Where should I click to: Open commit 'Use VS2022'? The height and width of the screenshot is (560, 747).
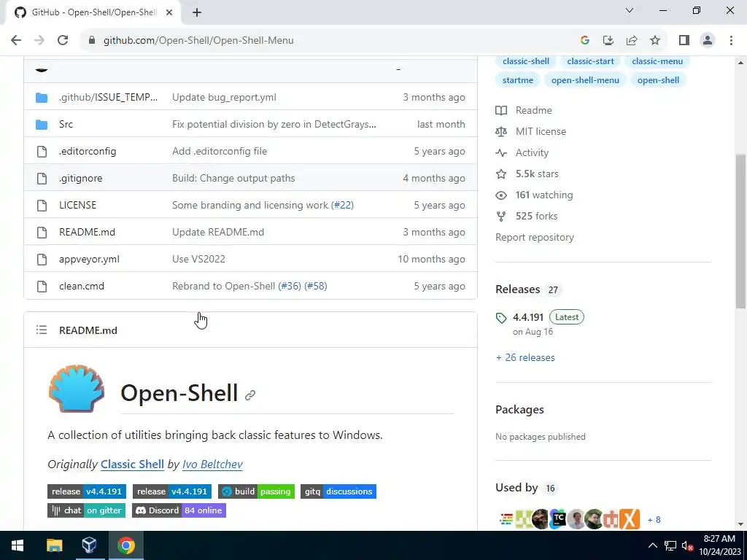click(198, 260)
